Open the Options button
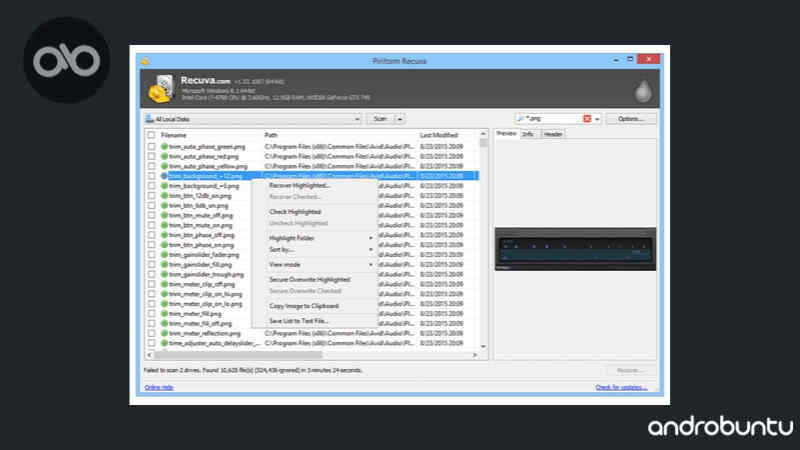800x450 pixels. click(x=631, y=119)
